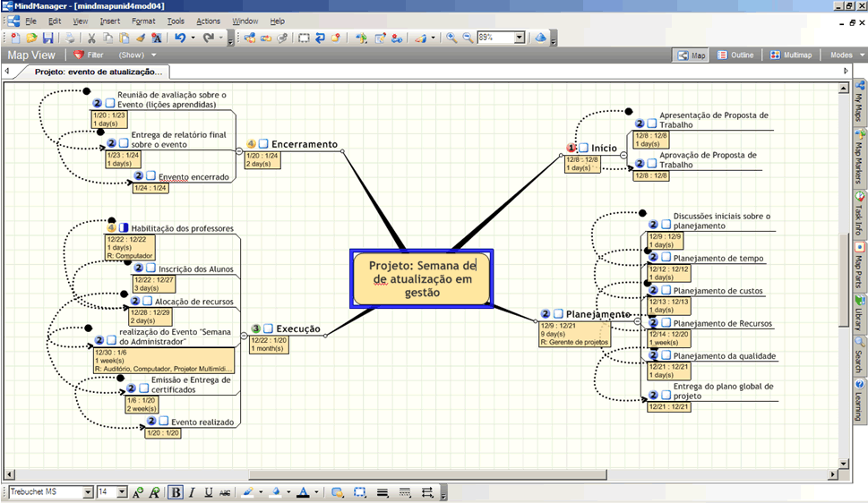
Task: Click the font color A swatch
Action: 303,492
